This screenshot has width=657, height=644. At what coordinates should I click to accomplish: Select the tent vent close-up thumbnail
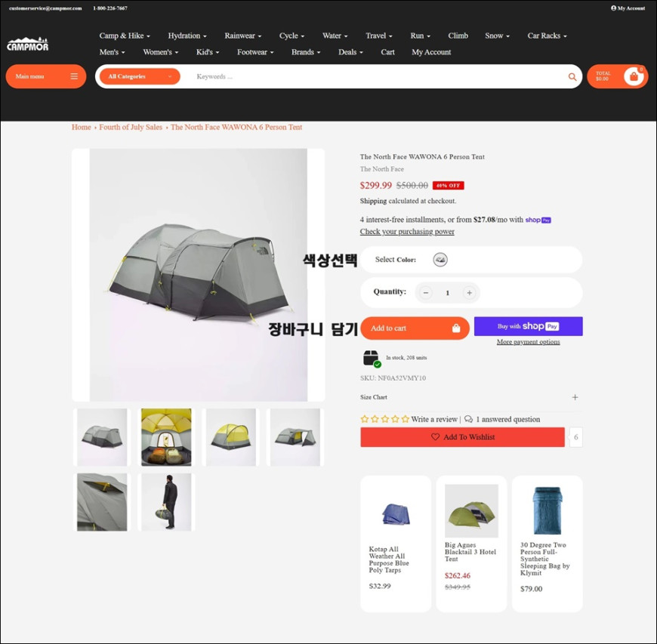click(x=102, y=502)
